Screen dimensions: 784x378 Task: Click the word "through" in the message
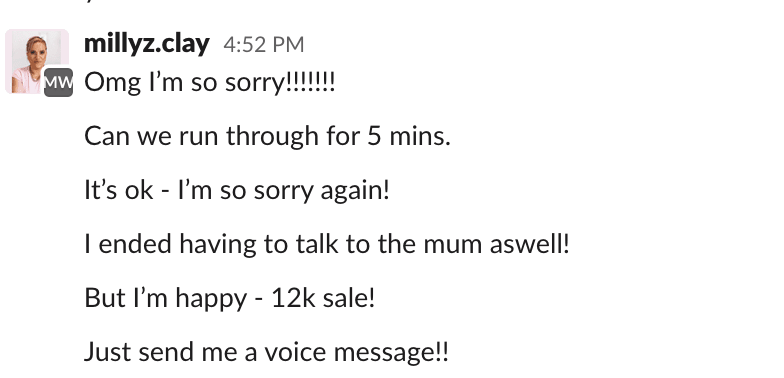click(x=272, y=137)
